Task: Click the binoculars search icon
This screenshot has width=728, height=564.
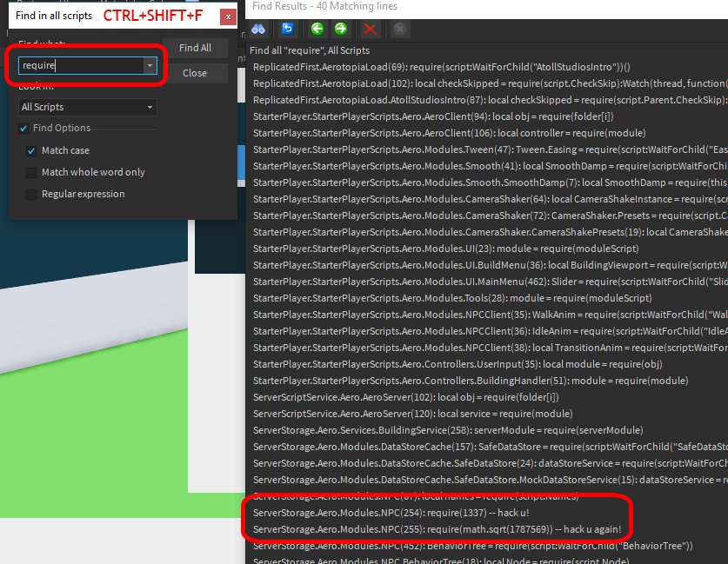Action: [x=258, y=29]
